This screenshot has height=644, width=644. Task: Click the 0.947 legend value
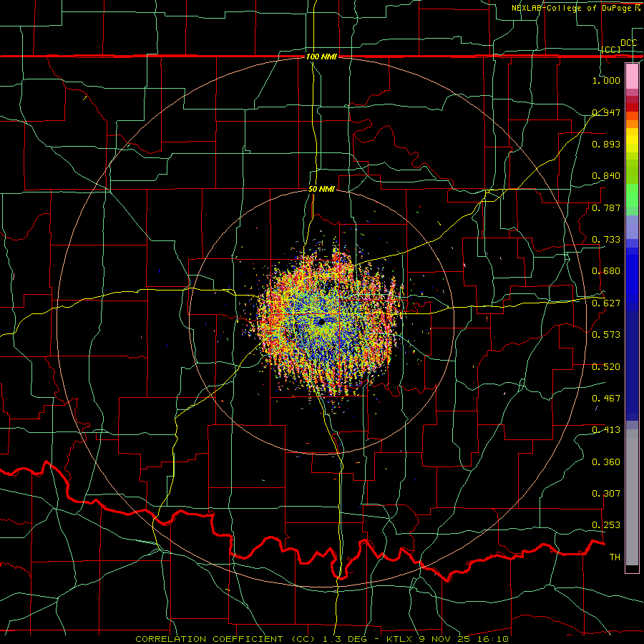[606, 112]
